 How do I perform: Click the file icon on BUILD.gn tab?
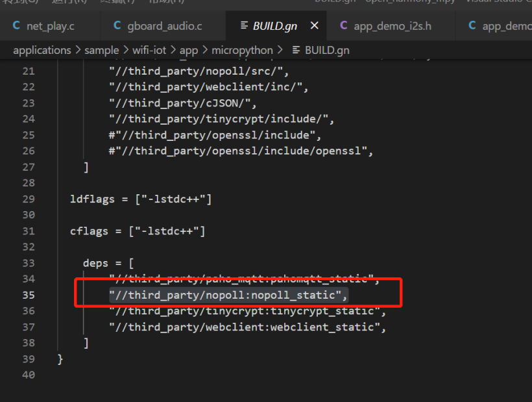point(244,26)
